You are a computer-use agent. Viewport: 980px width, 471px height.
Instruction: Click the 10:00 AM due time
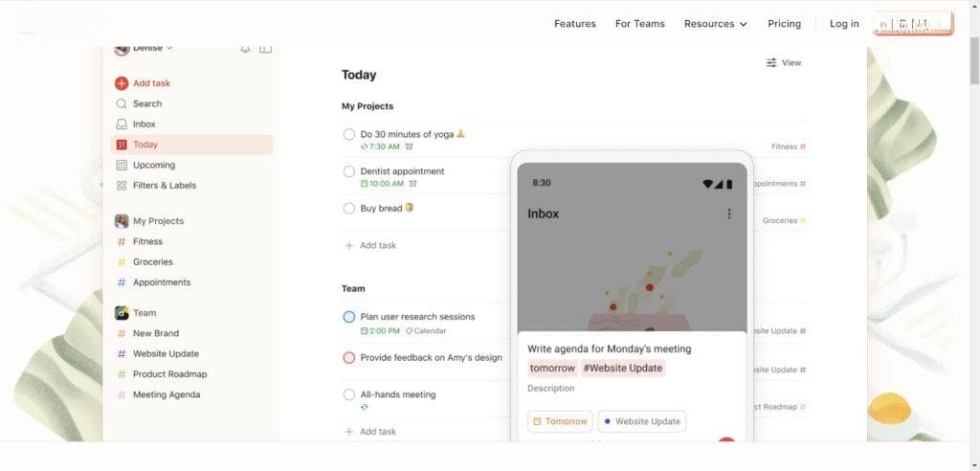(383, 184)
